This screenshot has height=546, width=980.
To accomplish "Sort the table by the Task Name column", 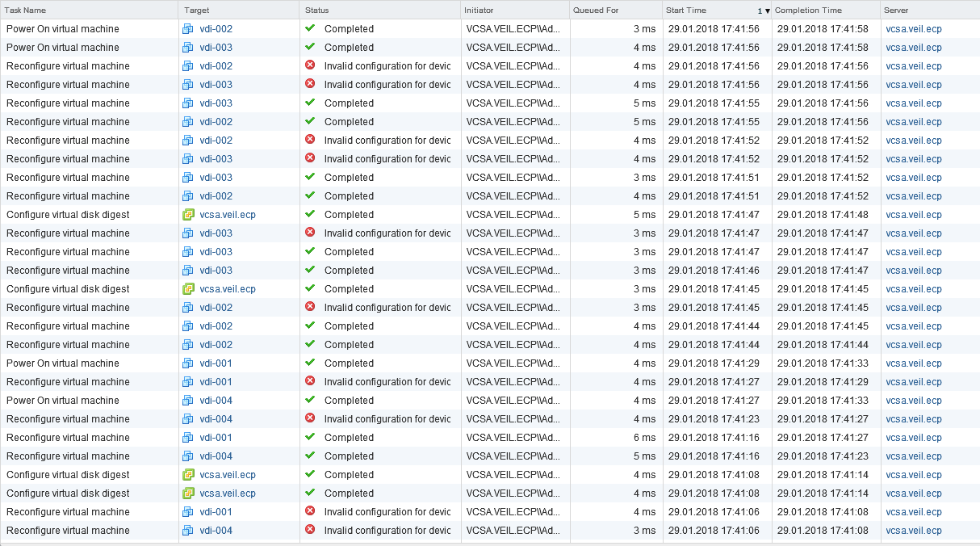I will point(26,10).
